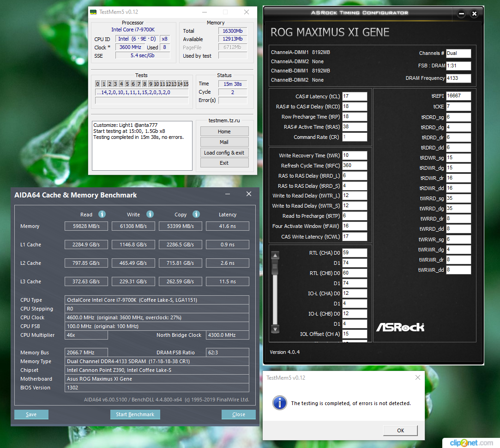
Task: Click the scrollbar thumb in ASRock RTL panel
Action: 275,268
